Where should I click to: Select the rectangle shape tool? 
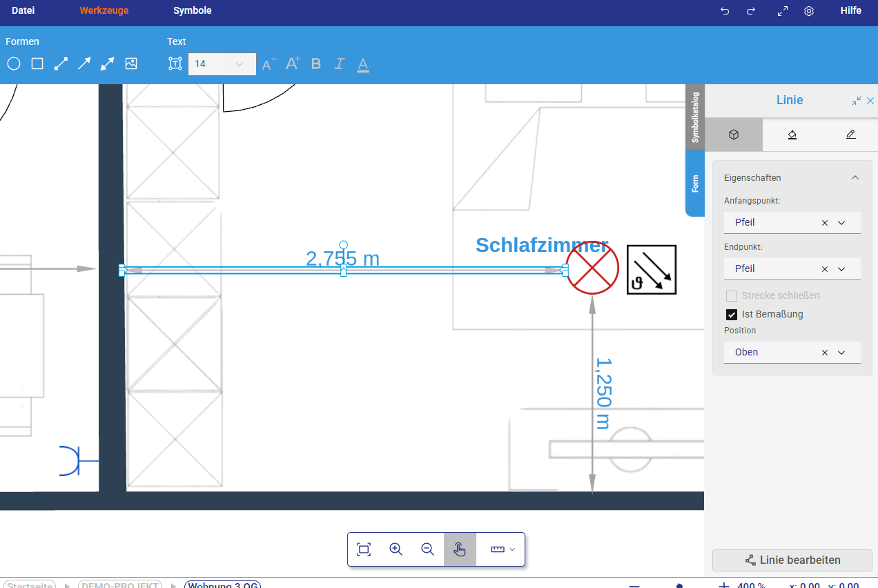[37, 64]
